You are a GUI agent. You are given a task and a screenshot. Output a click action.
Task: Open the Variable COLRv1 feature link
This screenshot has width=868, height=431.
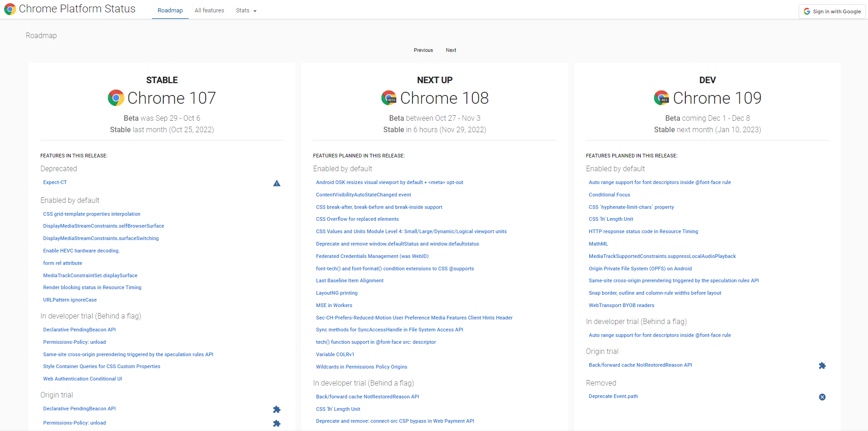point(335,354)
